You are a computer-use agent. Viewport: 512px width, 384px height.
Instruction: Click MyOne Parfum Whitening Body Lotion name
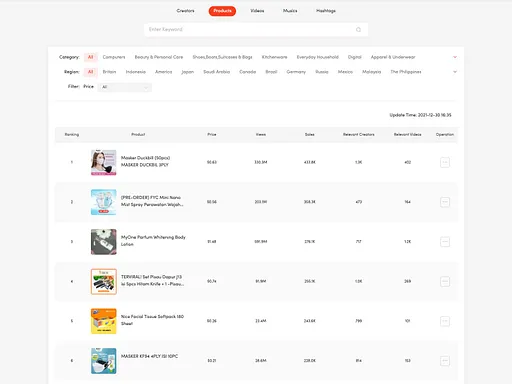[x=153, y=241]
